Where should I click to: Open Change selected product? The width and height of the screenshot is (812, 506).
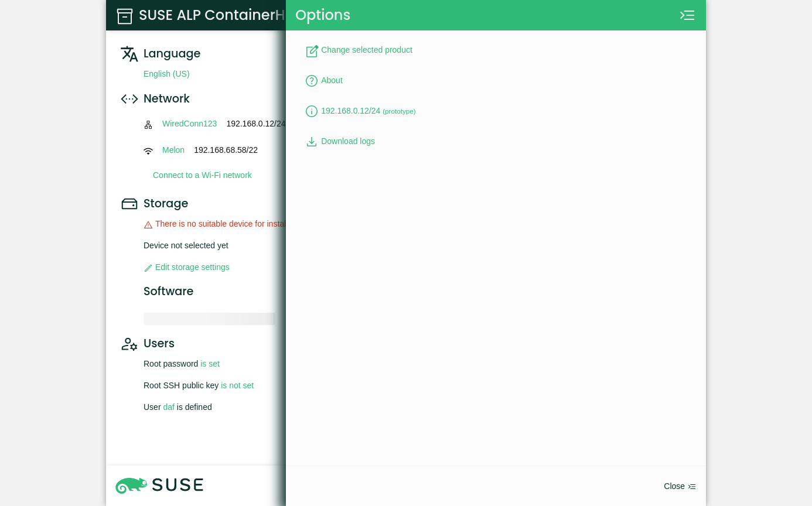pyautogui.click(x=367, y=50)
